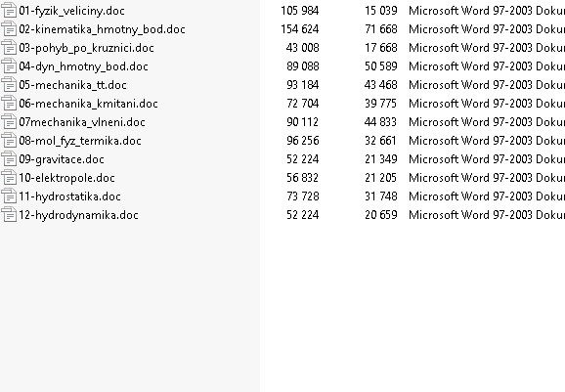Click the size value 154 624

pos(300,29)
